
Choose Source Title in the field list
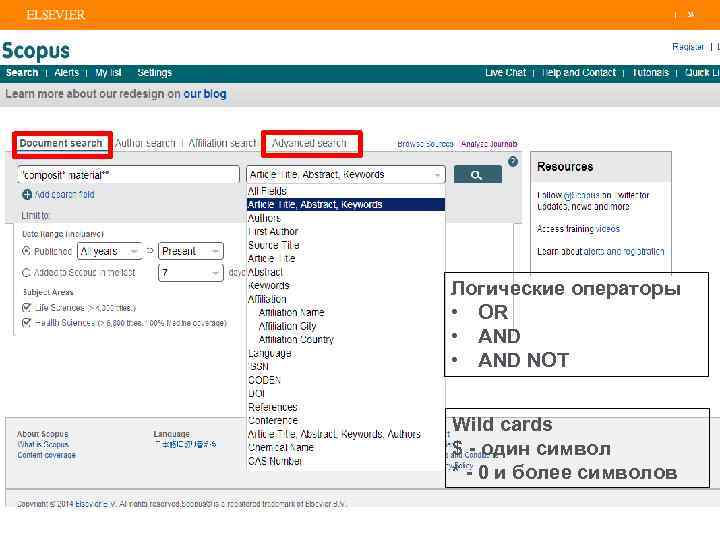[x=274, y=245]
